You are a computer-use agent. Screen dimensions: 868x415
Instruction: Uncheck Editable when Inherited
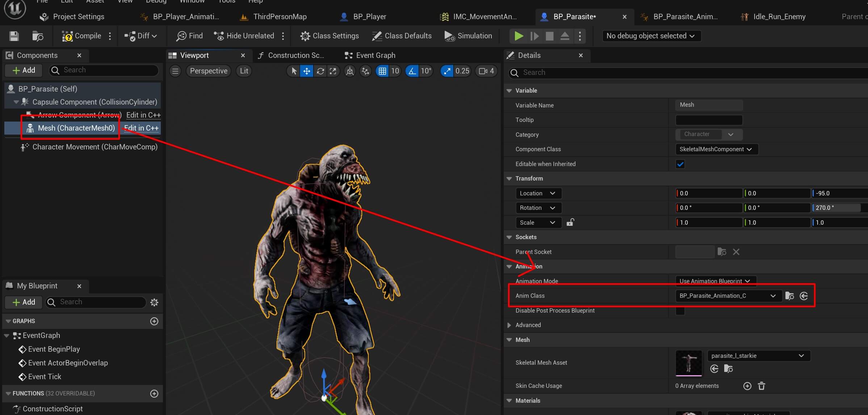click(680, 164)
